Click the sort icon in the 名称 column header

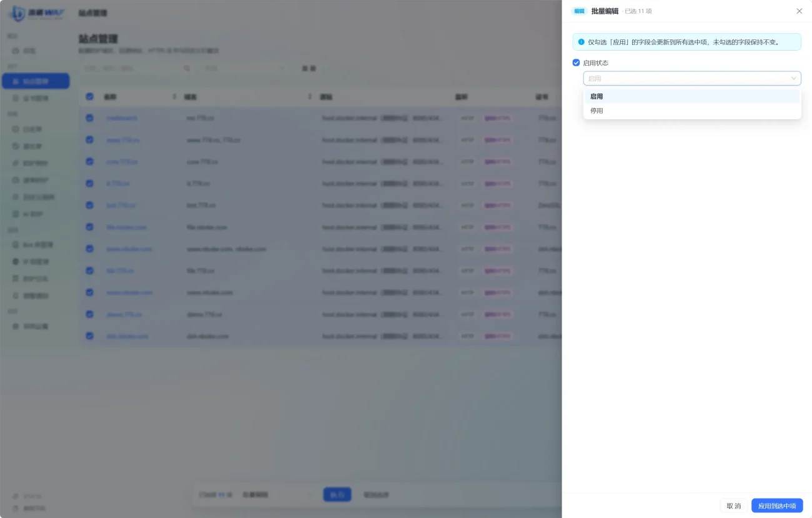pyautogui.click(x=174, y=97)
